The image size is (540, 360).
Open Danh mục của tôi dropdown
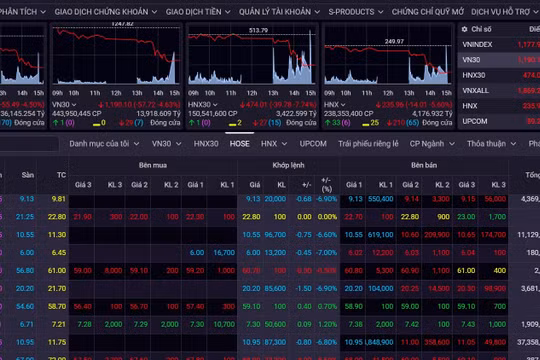coord(104,144)
